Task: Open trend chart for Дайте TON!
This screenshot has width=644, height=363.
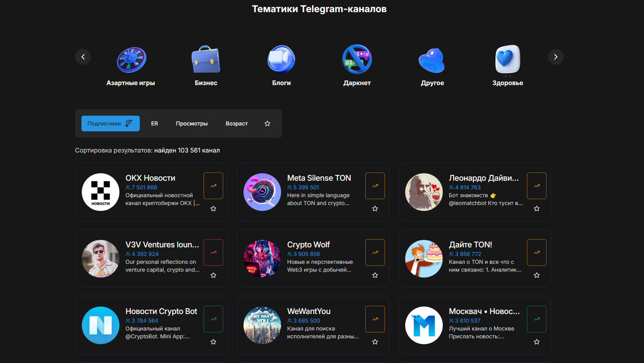Action: tap(537, 252)
